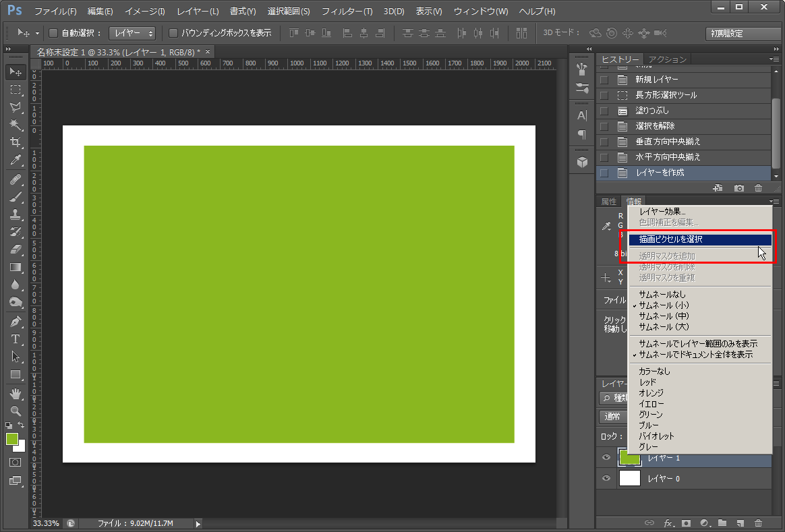This screenshot has height=532, width=785.
Task: Hide レイヤー 0 with its eye icon
Action: click(606, 478)
